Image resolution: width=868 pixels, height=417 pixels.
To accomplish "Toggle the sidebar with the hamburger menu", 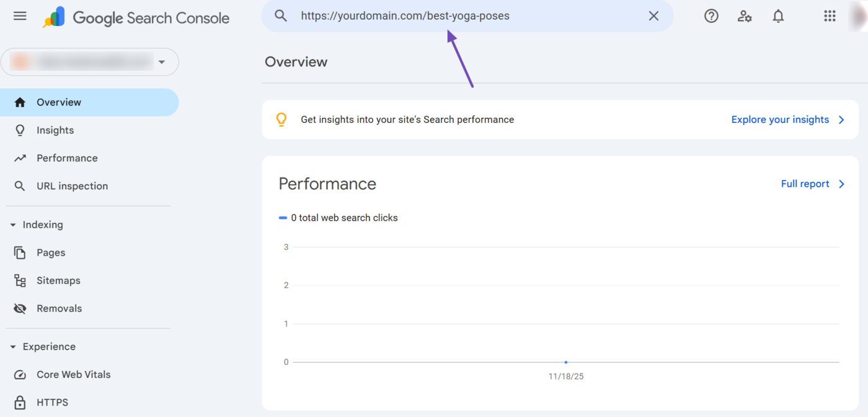I will [x=19, y=16].
